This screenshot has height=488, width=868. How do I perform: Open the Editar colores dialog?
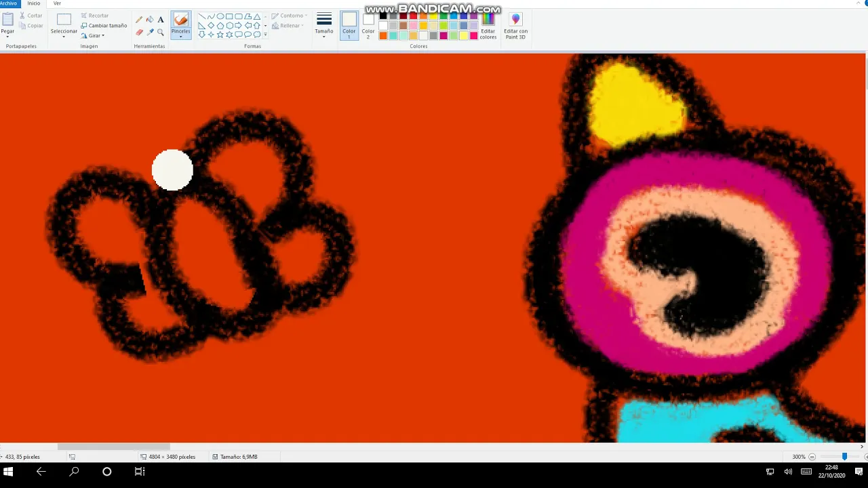(488, 25)
